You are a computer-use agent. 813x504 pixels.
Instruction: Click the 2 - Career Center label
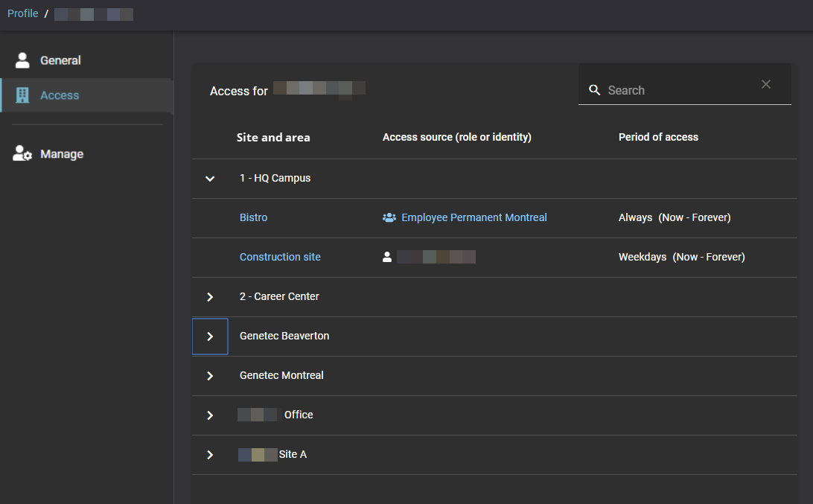pos(279,296)
